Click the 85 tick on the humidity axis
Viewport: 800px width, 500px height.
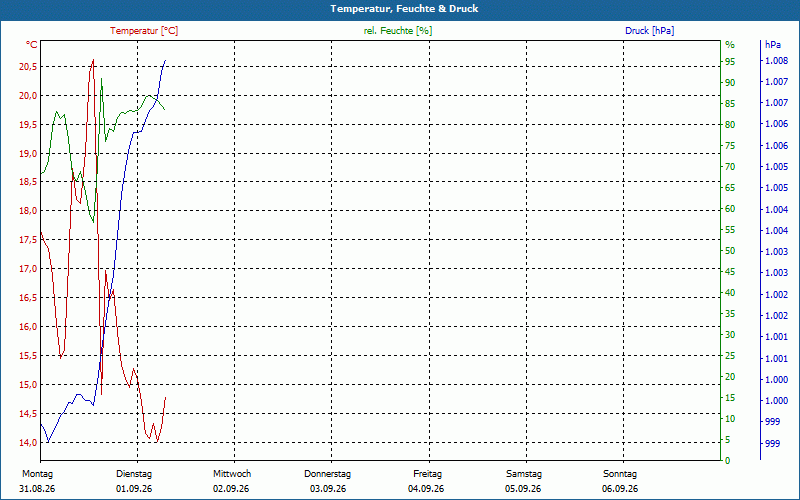pyautogui.click(x=730, y=104)
